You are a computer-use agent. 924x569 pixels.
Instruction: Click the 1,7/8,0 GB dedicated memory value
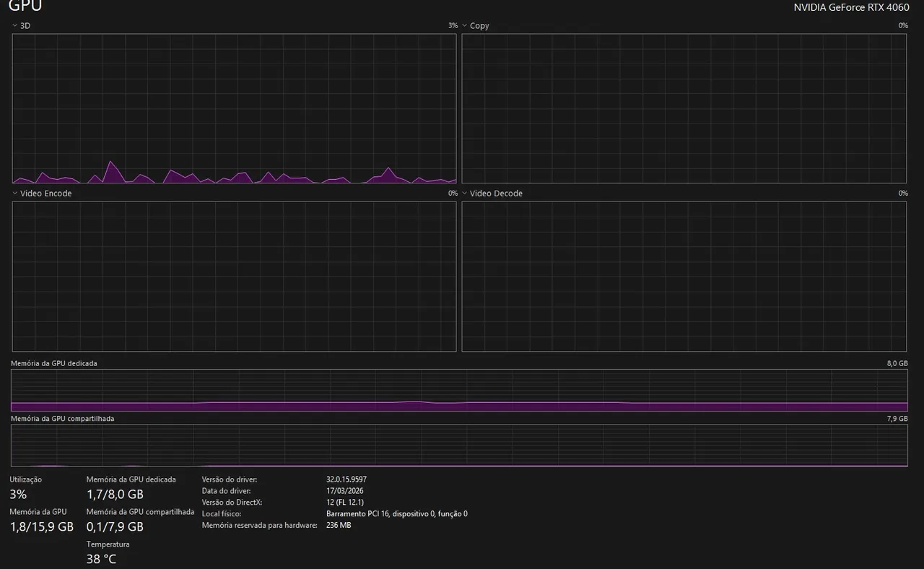[x=115, y=495]
